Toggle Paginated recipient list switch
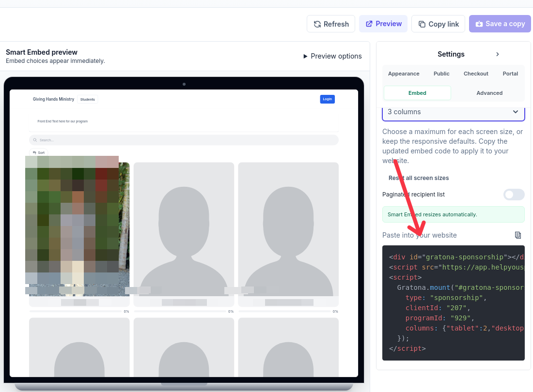Screen dimensions: 533x392 point(514,195)
